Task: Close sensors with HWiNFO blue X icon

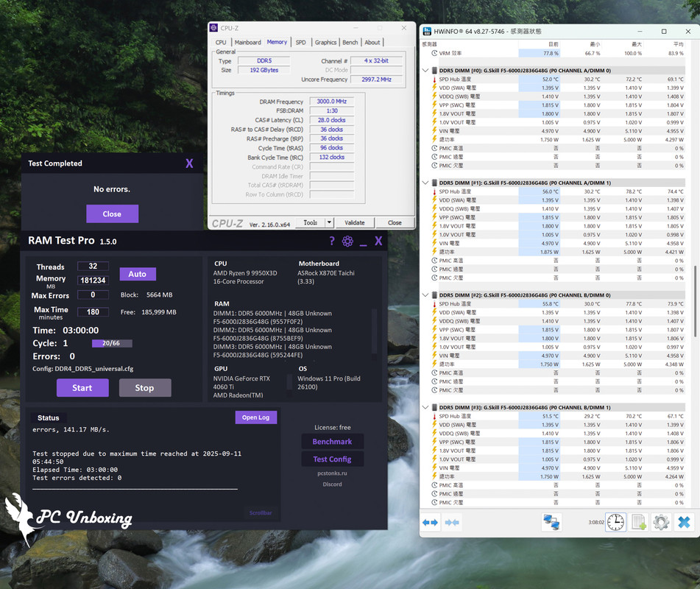Action: click(x=684, y=522)
